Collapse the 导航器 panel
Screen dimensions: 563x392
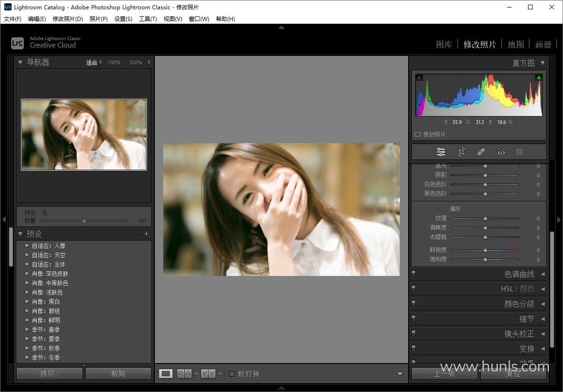tap(20, 62)
